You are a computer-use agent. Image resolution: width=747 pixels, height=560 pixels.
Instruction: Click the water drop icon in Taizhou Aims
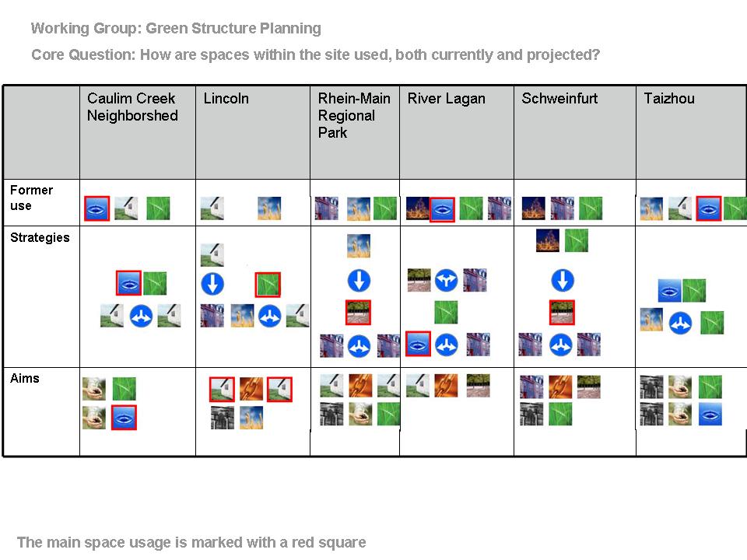coord(710,414)
